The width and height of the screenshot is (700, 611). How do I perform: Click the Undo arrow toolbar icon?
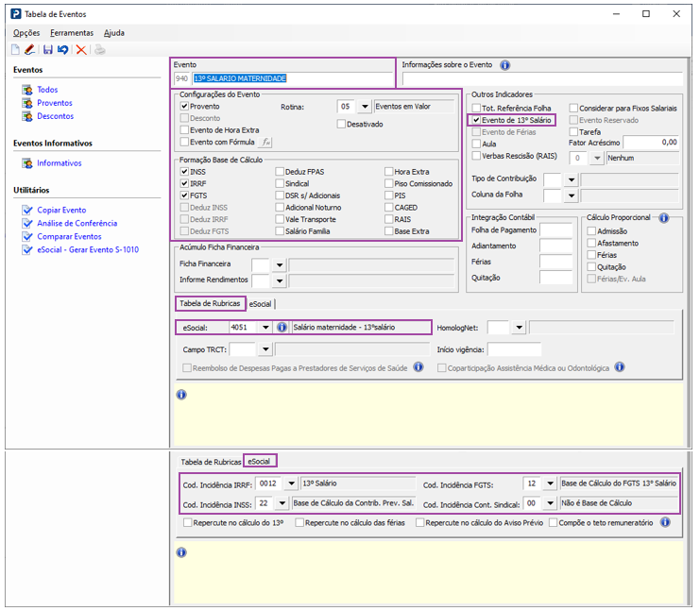[63, 49]
